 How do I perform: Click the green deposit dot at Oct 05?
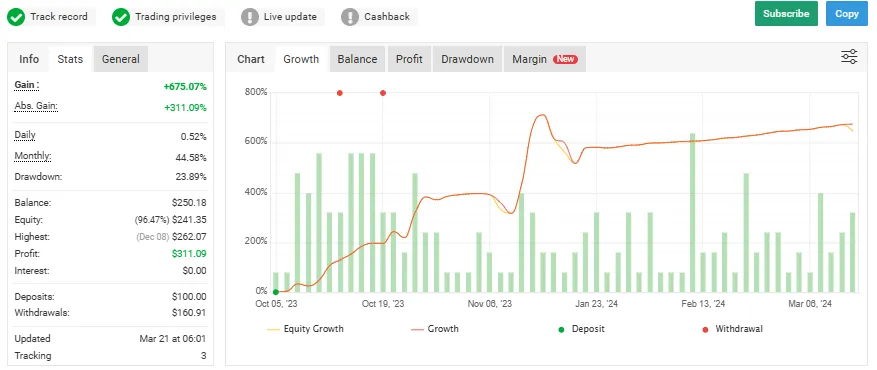point(276,292)
